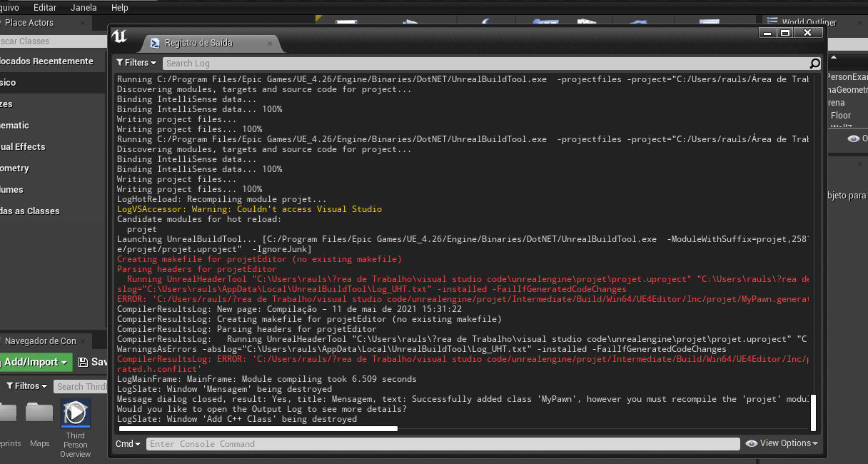Open the Help menu
This screenshot has width=868, height=464.
tap(120, 7)
